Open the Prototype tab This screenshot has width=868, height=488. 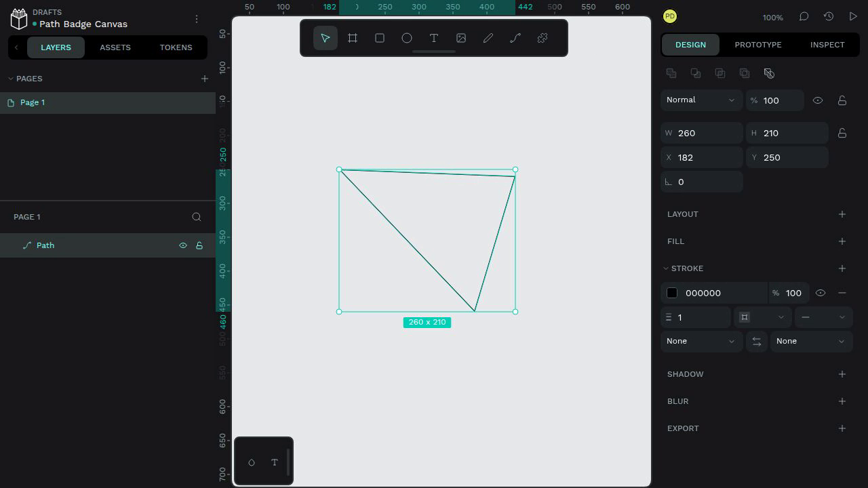coord(758,45)
